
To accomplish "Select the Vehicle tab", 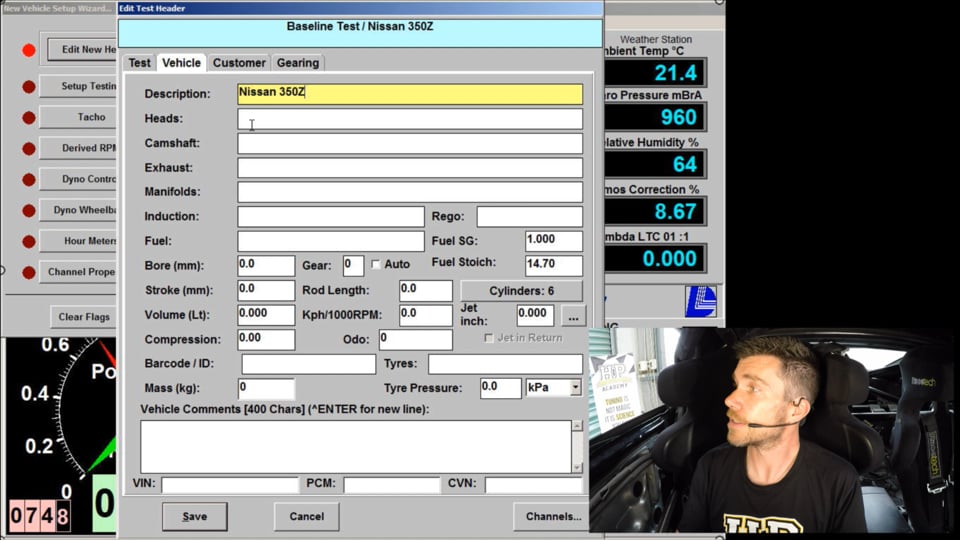I will (181, 63).
